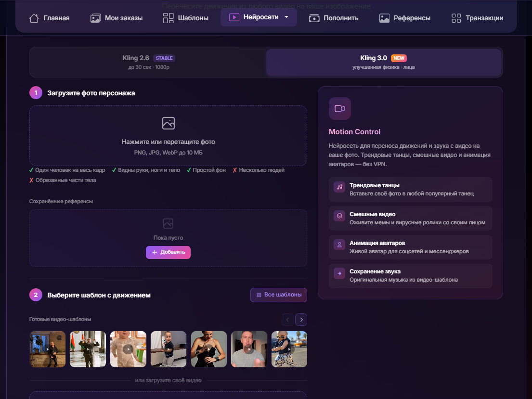Click the music note icon for Трендовые танцы

tap(339, 187)
